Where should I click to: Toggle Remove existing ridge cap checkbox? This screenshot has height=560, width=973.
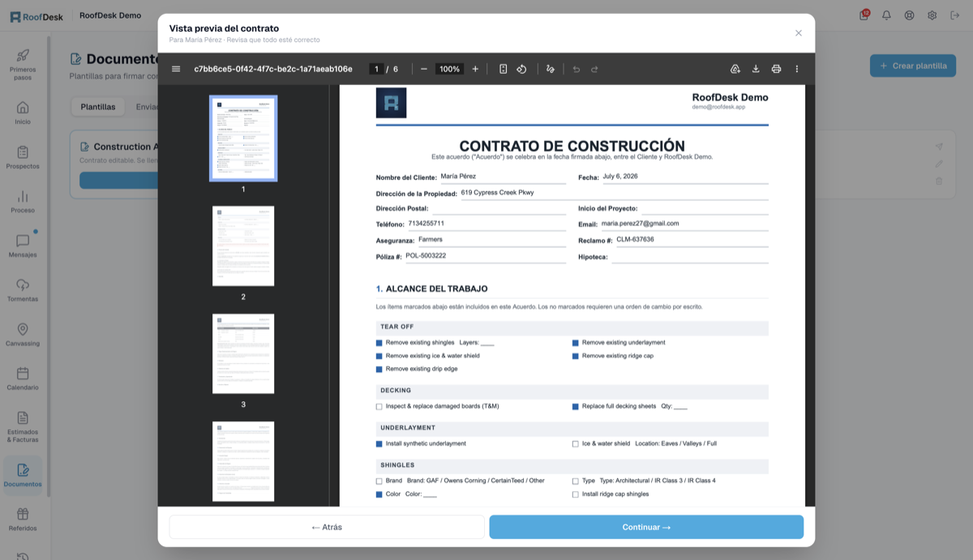576,356
